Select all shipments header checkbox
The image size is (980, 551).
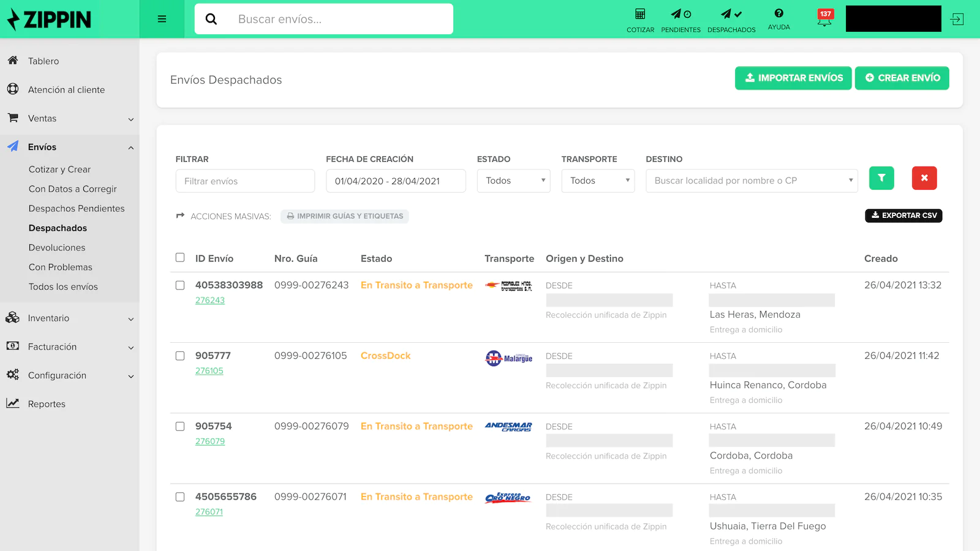[180, 258]
